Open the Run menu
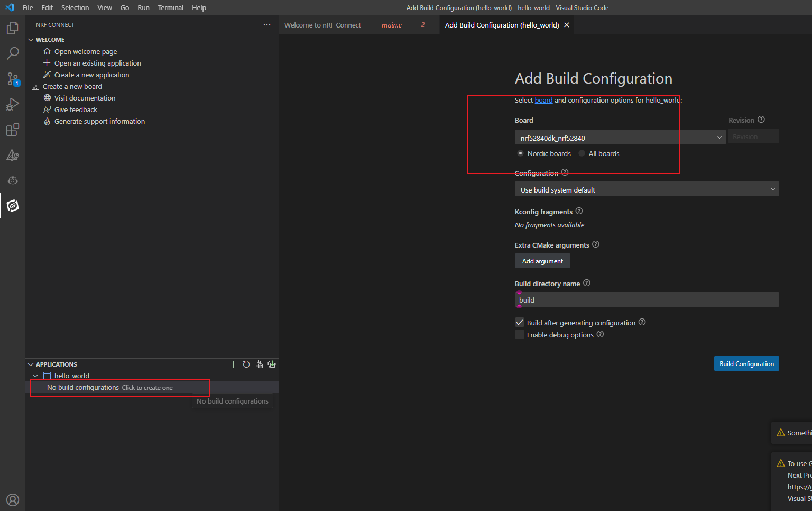 [x=143, y=7]
